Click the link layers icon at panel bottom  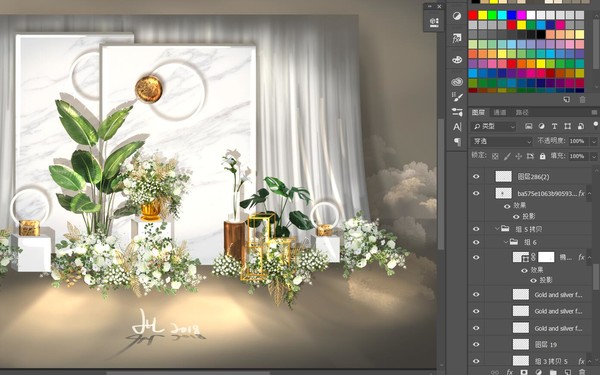tap(494, 372)
